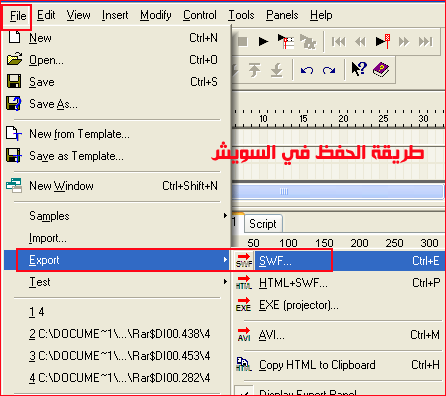Export as SWF... from the submenu
The image size is (446, 396).
[339, 261]
